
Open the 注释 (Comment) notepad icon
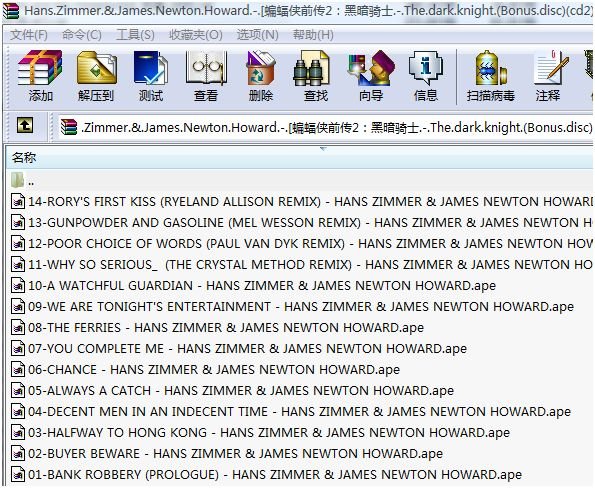tap(548, 76)
